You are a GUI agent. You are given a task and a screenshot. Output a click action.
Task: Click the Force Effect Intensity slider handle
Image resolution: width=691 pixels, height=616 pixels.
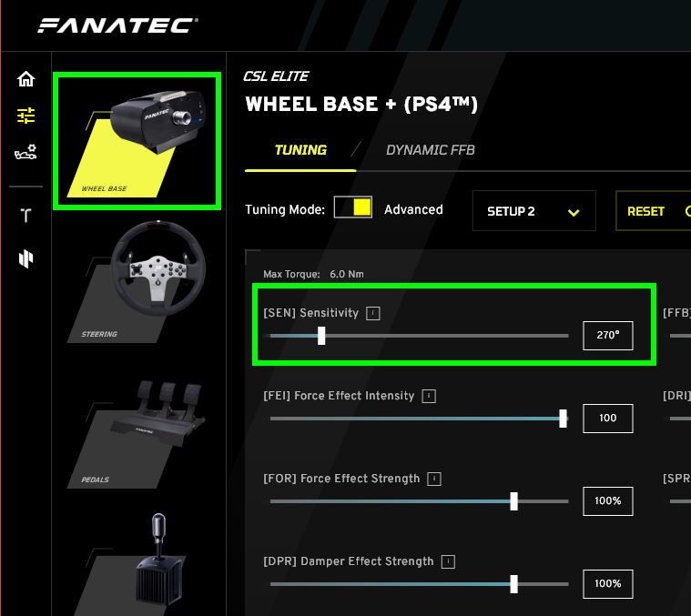click(563, 419)
